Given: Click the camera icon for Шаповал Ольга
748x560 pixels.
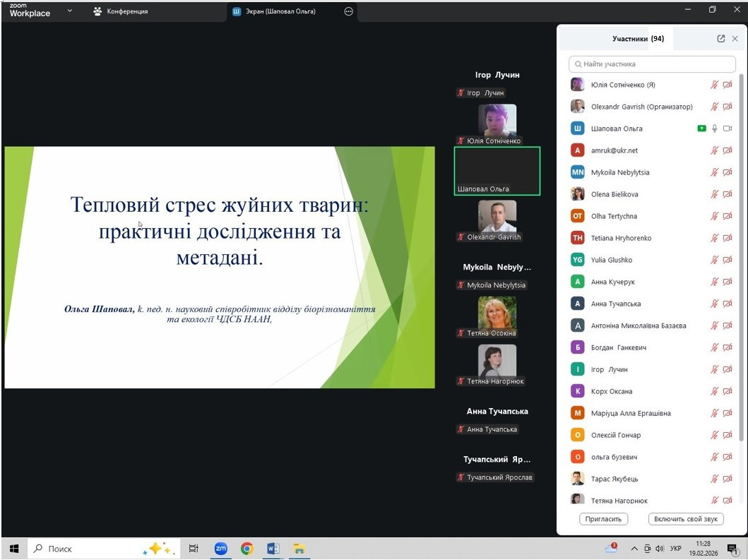Looking at the screenshot, I should click(728, 129).
